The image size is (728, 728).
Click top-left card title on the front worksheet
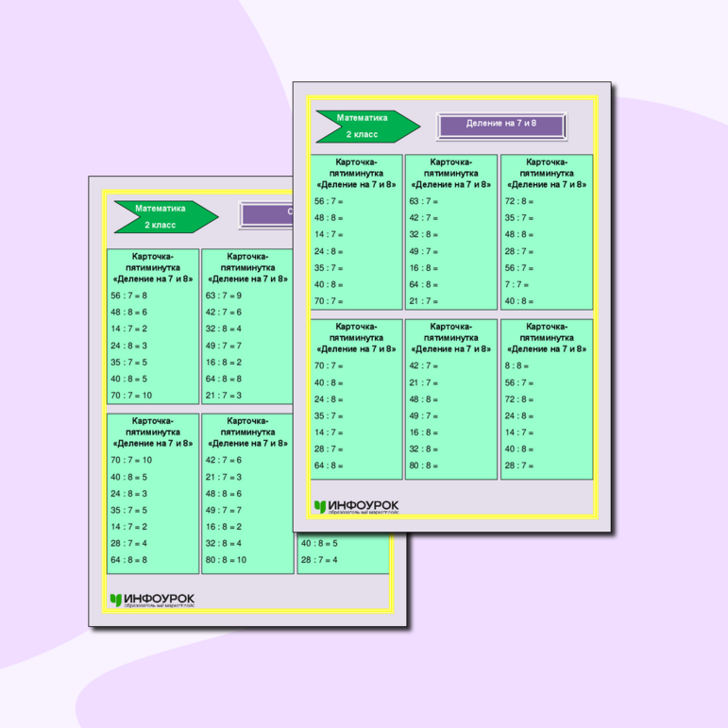(x=356, y=174)
